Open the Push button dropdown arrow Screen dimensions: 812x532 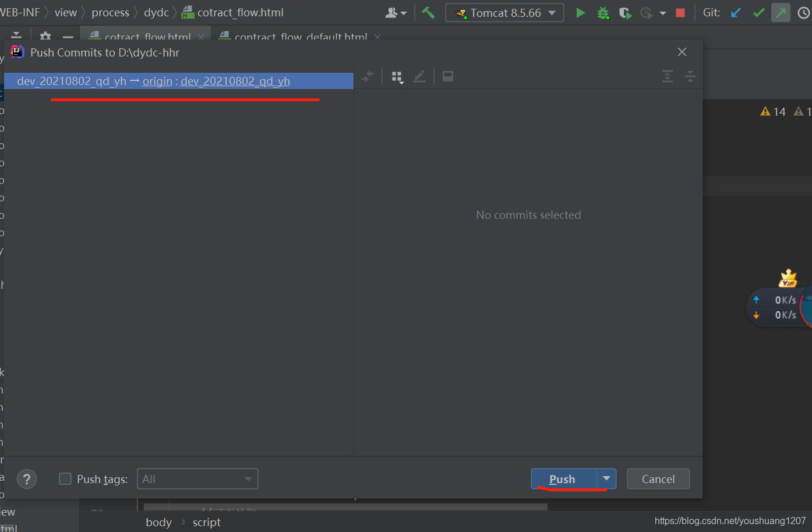(x=606, y=478)
